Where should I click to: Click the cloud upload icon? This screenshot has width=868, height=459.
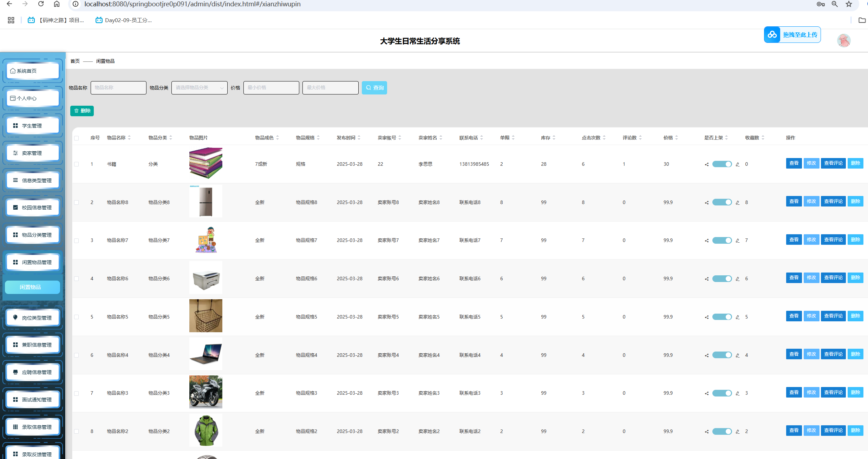pos(772,35)
